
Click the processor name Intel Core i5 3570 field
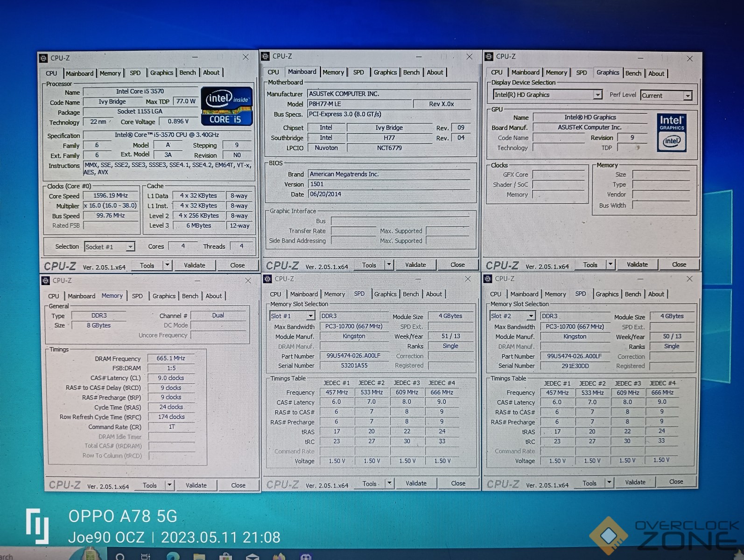140,91
